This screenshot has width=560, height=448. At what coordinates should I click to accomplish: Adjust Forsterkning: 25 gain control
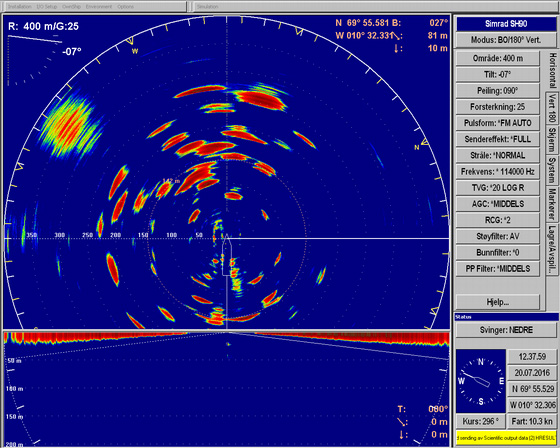498,107
